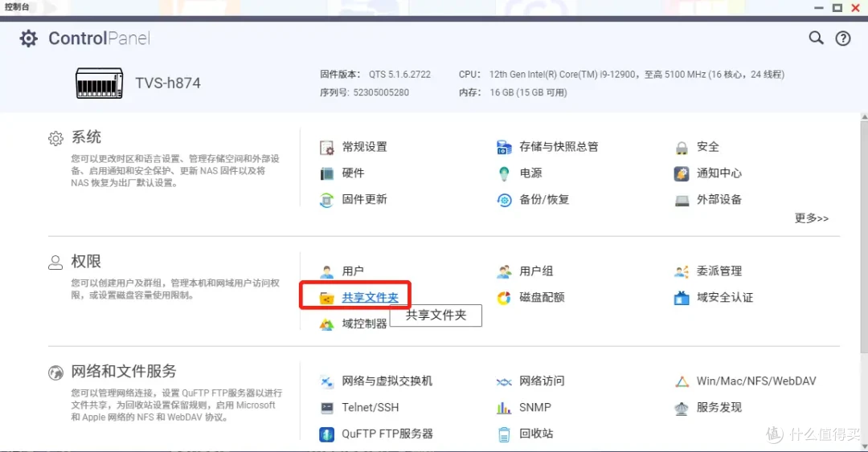This screenshot has width=868, height=452.
Task: Open the Win/Mac/NFS/WebDAV text link
Action: [x=756, y=381]
